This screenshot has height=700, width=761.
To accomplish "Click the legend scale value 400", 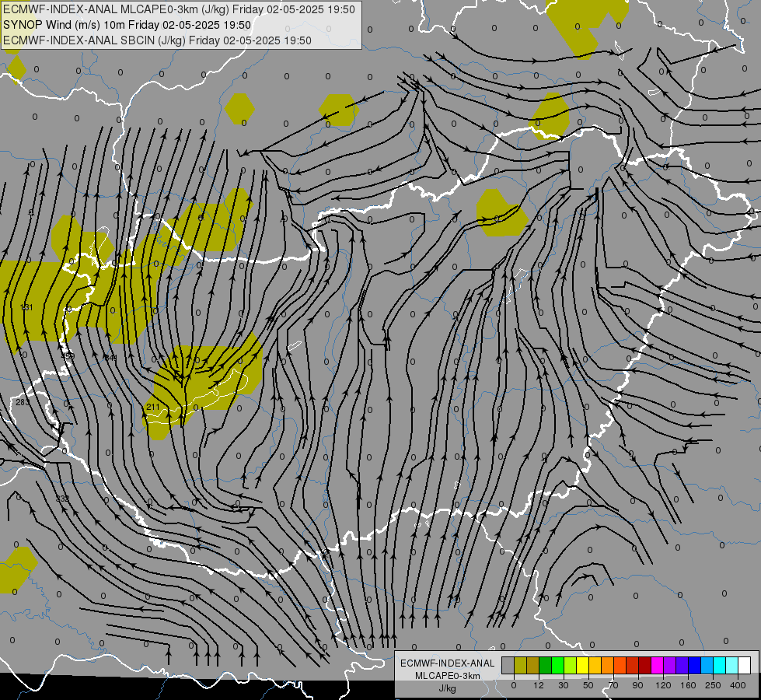I will (738, 685).
